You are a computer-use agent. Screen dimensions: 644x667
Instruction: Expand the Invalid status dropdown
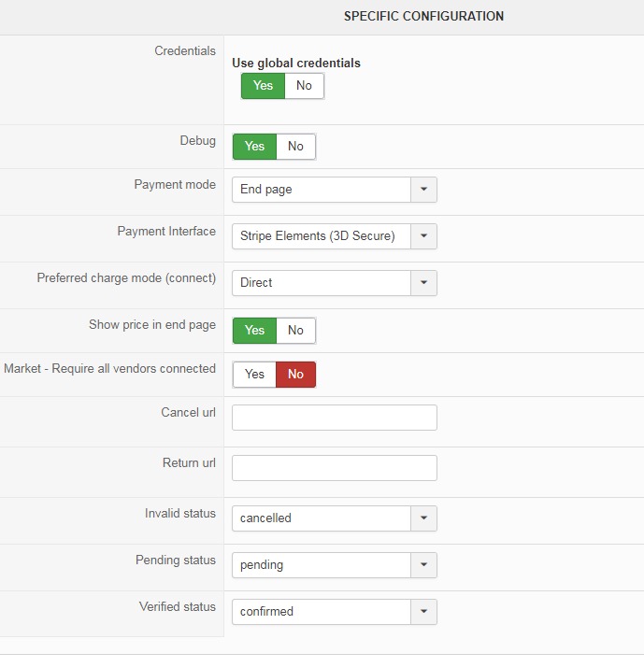[423, 518]
